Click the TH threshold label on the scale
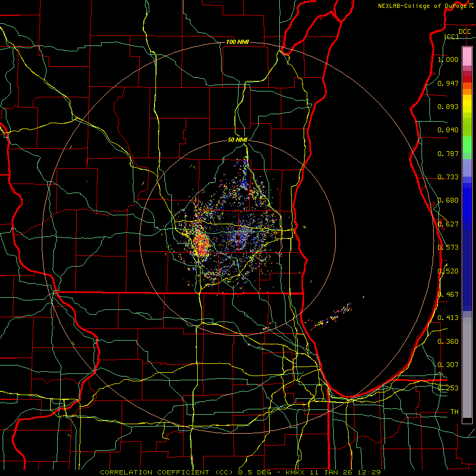 click(454, 412)
